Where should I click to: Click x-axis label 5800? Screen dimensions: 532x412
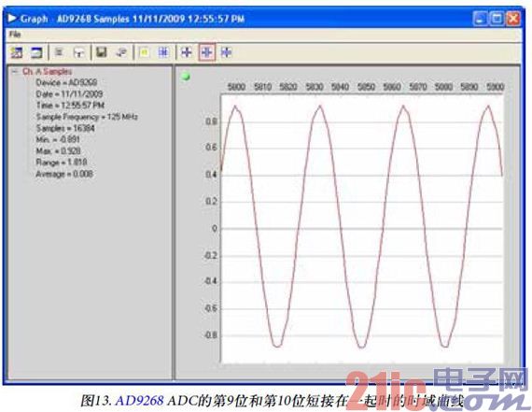coord(236,87)
